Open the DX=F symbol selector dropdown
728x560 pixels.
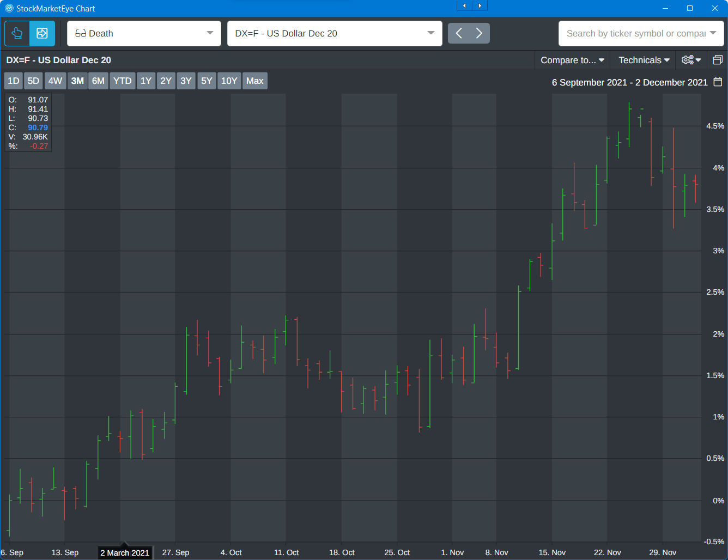(430, 33)
